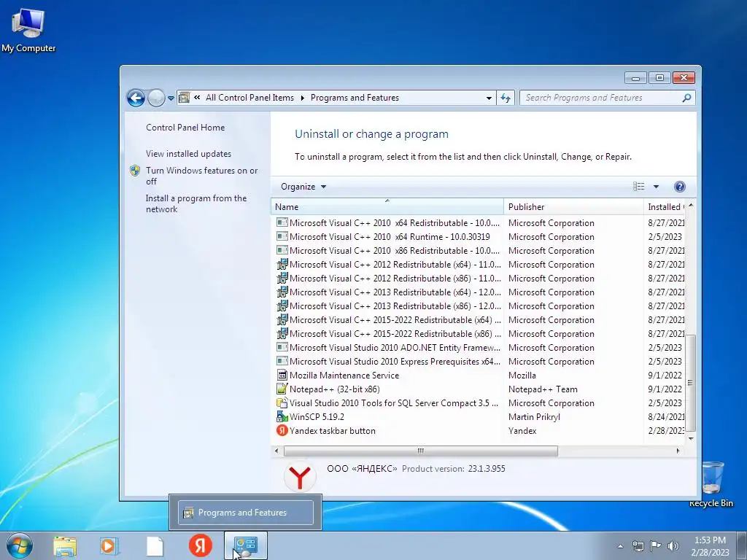Click vertical scrollbar up arrow
This screenshot has width=747, height=560.
point(690,205)
